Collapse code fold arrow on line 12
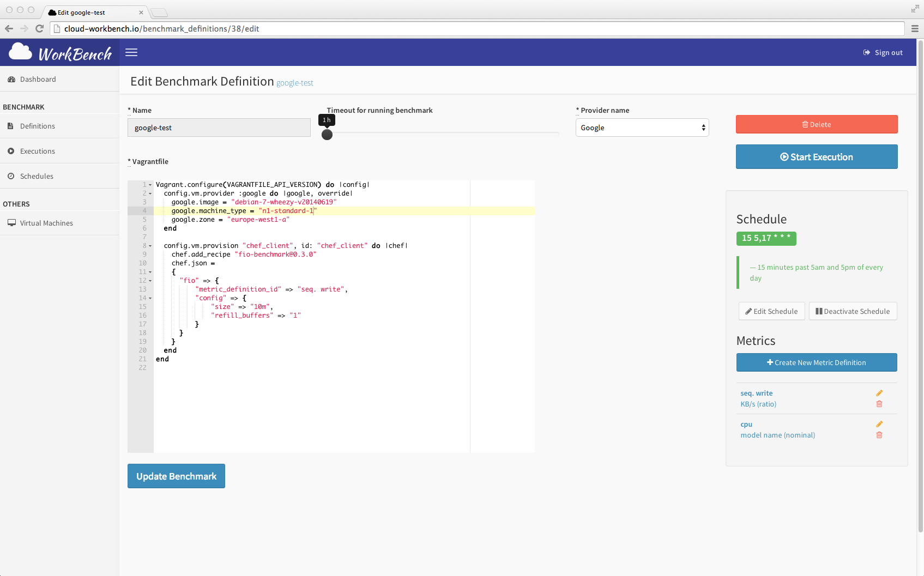 tap(150, 281)
